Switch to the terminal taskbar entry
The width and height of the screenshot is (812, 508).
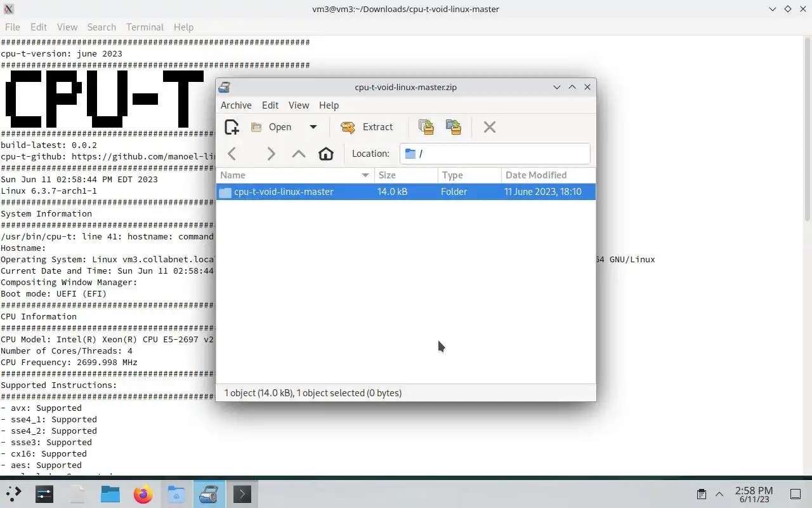[242, 494]
